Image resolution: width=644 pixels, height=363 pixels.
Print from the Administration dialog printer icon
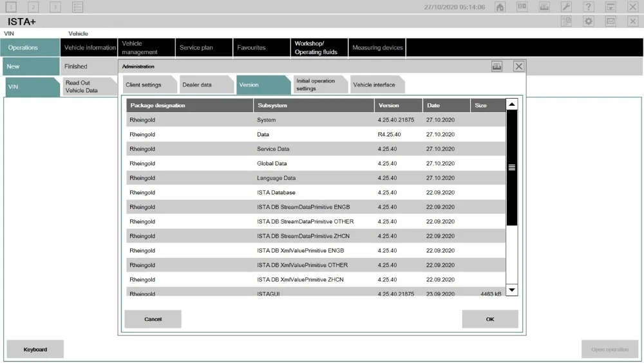(497, 66)
